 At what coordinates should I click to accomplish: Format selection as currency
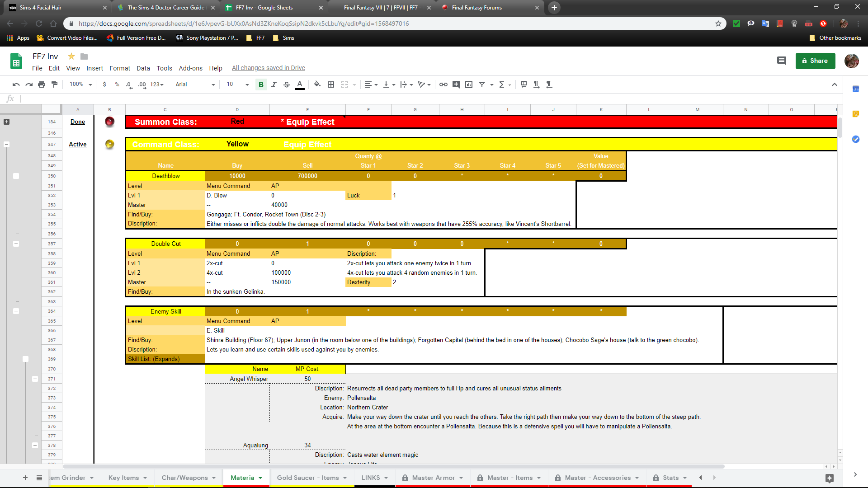click(x=104, y=84)
